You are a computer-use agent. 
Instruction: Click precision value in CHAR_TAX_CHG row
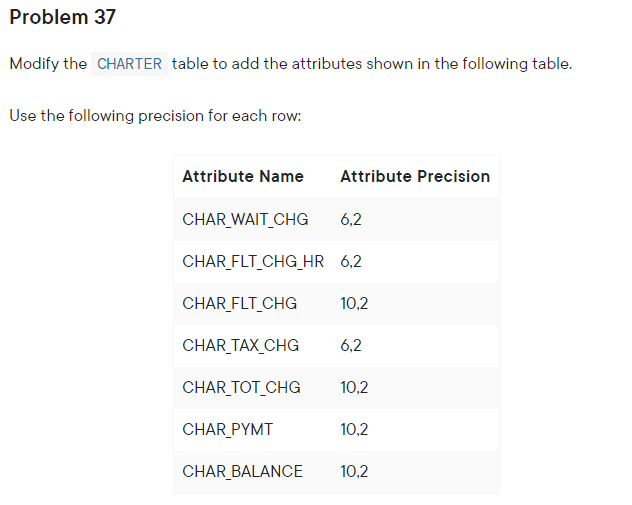(x=351, y=346)
